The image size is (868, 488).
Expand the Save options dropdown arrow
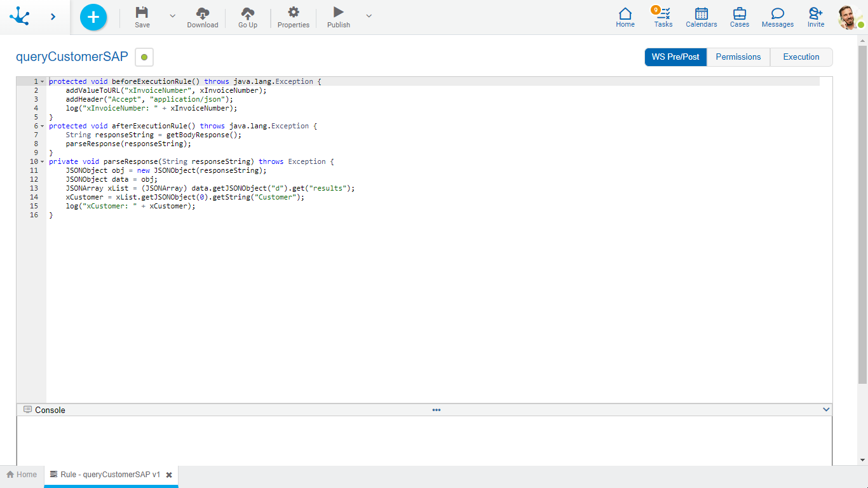click(x=172, y=16)
